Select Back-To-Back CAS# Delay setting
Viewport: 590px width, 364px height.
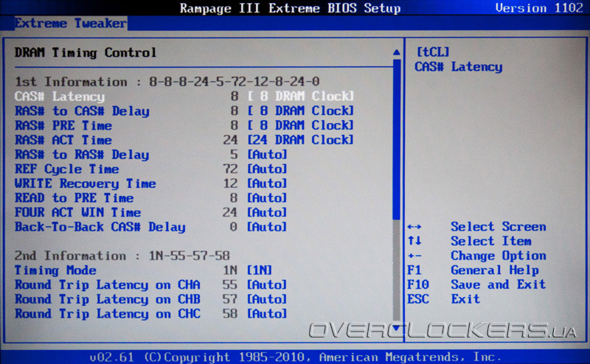[100, 227]
